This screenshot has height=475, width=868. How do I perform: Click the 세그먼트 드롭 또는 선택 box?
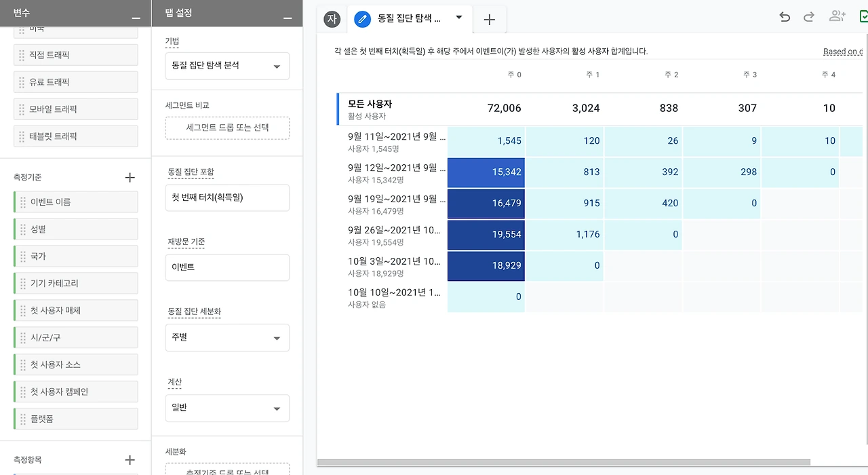(x=227, y=128)
